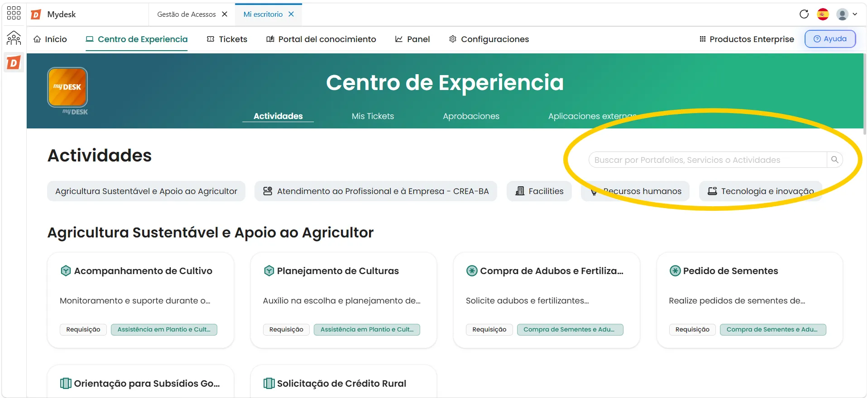
Task: Filter by Tecnologia e inovação category
Action: [761, 191]
